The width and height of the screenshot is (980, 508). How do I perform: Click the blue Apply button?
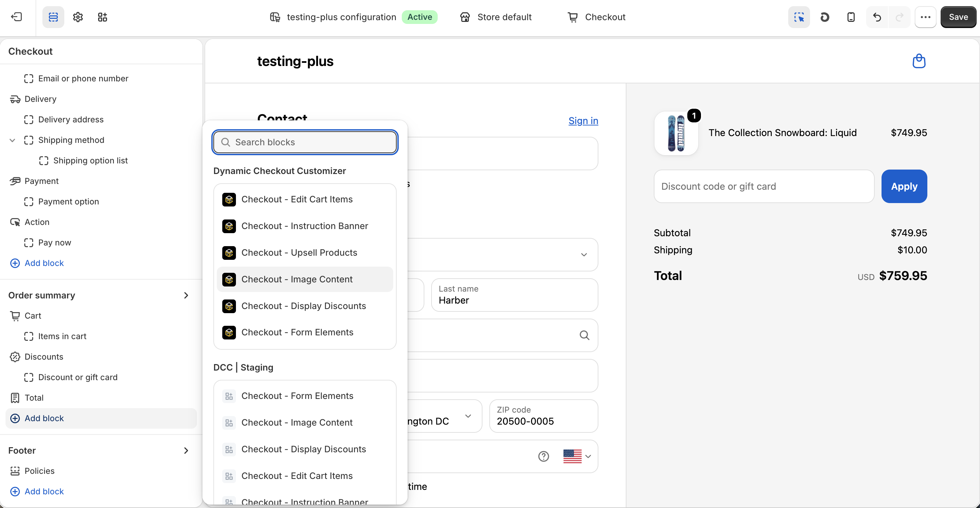click(x=904, y=186)
